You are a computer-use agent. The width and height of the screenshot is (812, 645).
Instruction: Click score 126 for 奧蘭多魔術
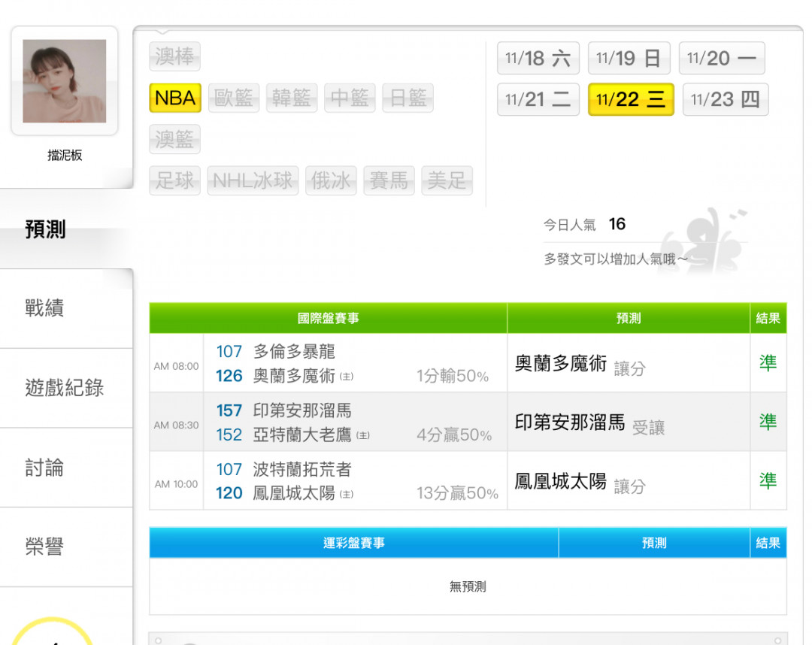229,376
